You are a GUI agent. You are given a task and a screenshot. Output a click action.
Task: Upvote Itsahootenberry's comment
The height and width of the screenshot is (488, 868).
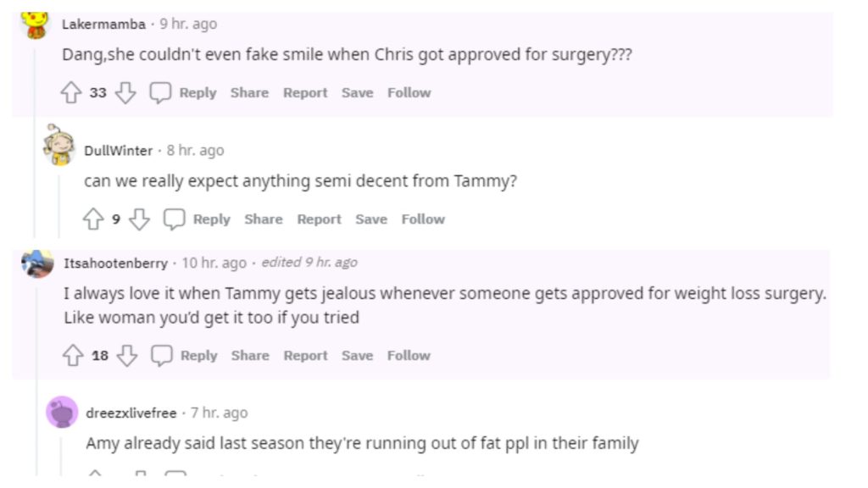pos(72,356)
